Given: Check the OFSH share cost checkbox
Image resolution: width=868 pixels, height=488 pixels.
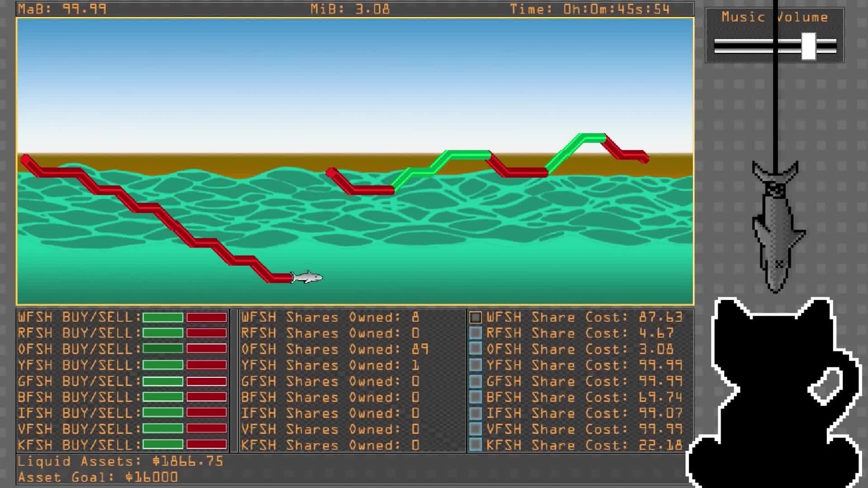Looking at the screenshot, I should pyautogui.click(x=475, y=349).
